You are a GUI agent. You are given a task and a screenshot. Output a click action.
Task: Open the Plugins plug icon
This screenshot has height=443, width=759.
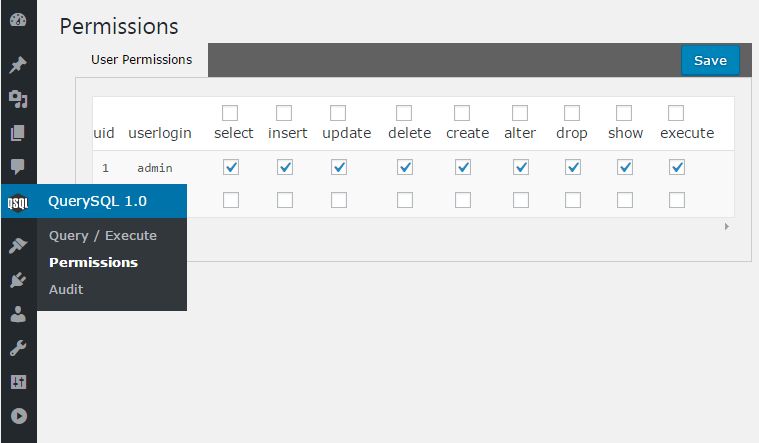tap(18, 280)
